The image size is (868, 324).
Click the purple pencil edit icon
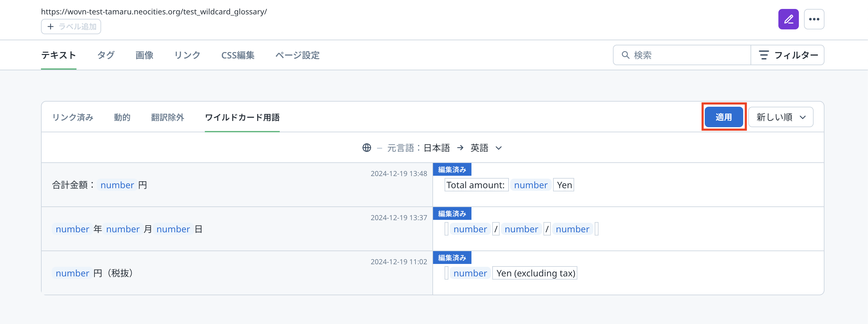coord(788,19)
